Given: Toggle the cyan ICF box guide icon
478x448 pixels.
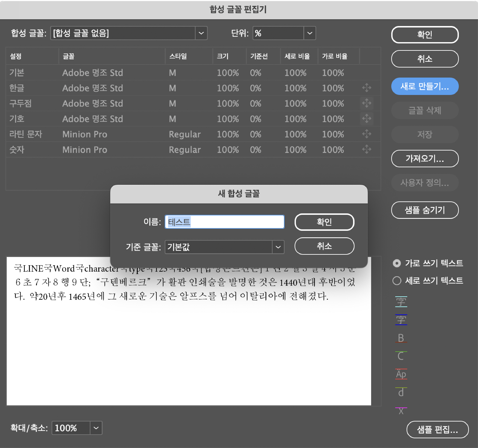Looking at the screenshot, I should (x=401, y=302).
